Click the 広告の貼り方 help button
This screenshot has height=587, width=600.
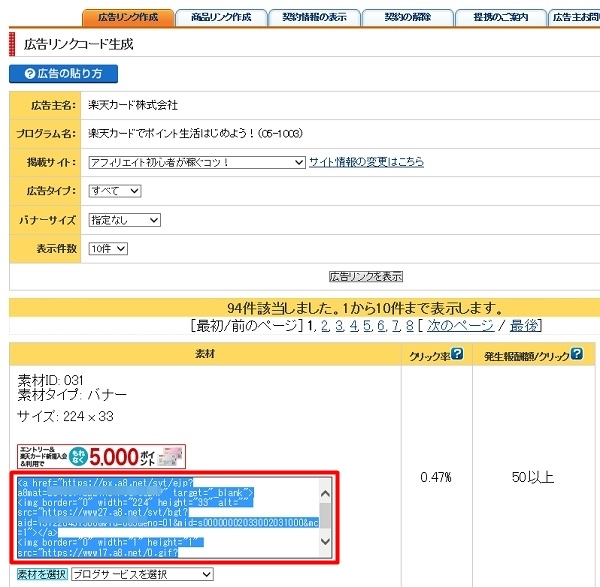click(64, 73)
